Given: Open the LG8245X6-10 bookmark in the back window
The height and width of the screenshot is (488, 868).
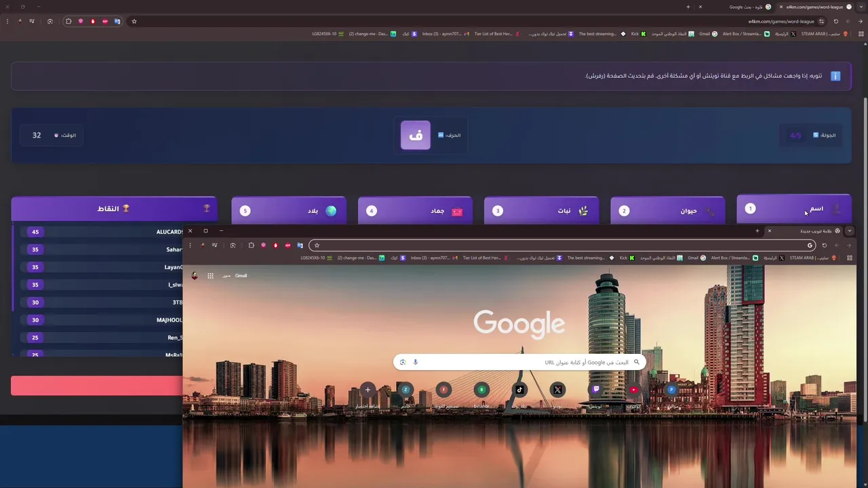Looking at the screenshot, I should point(328,33).
